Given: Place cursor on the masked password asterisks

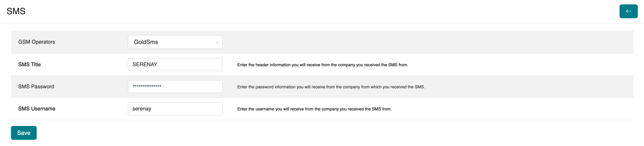Looking at the screenshot, I should [147, 86].
